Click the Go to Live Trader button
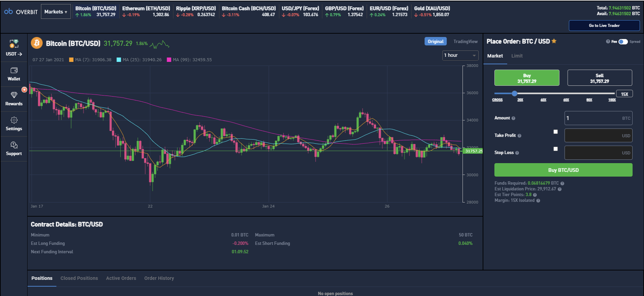 tap(604, 26)
